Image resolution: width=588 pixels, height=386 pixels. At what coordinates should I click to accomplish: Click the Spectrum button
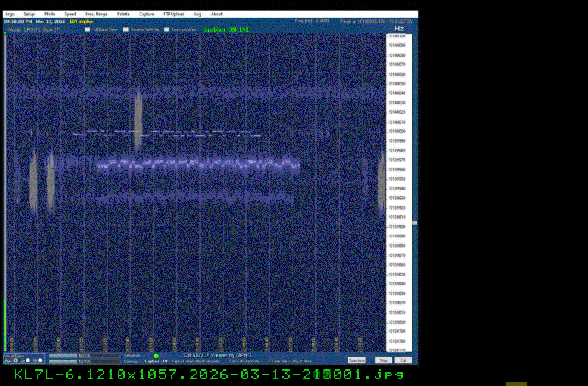(x=356, y=360)
